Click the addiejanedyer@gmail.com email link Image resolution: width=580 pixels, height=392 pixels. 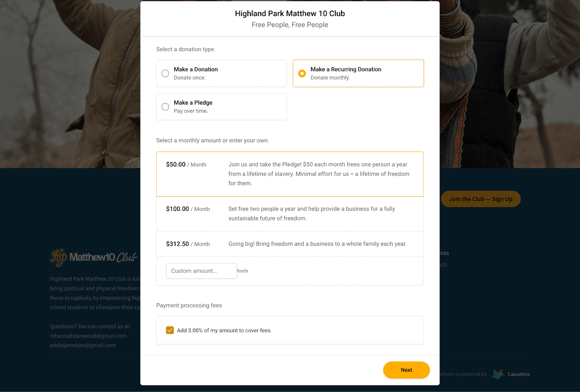[82, 345]
